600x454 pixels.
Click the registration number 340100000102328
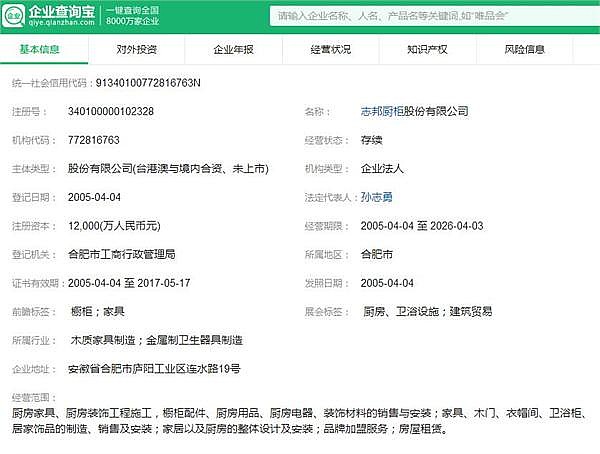coord(110,111)
